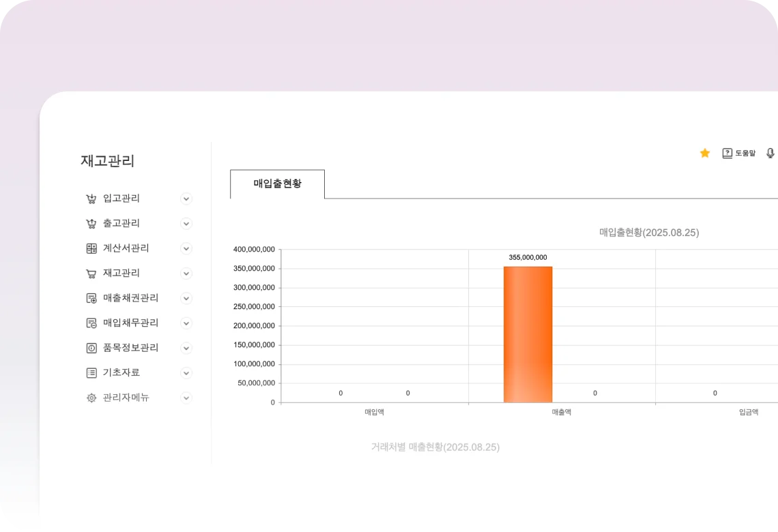The image size is (778, 532).
Task: Click the 매출채권관리 icon in sidebar
Action: pos(91,299)
